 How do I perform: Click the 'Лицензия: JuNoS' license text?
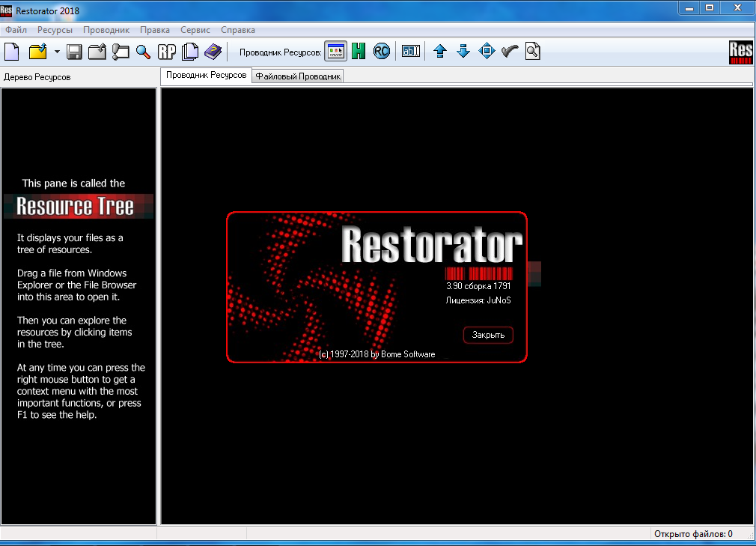478,300
